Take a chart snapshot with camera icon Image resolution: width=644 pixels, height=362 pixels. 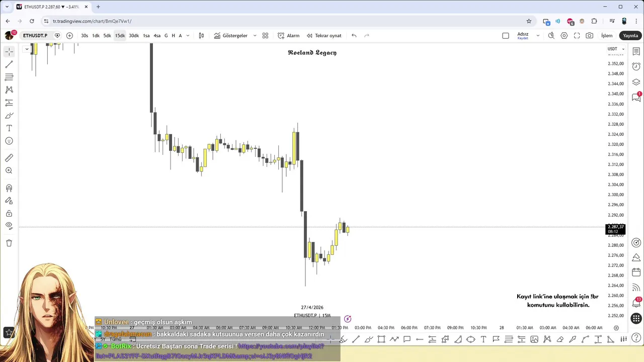pos(590,36)
